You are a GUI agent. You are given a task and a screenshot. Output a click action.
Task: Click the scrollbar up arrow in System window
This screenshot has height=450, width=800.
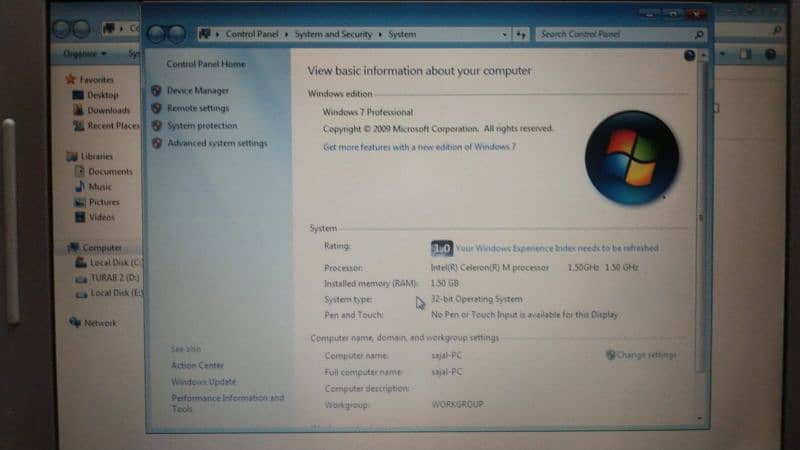(704, 55)
